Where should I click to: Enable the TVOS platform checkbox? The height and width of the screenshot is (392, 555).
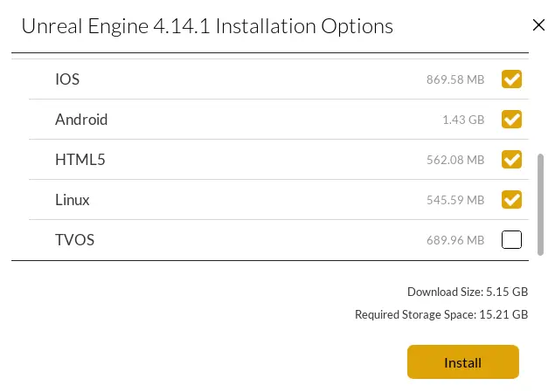(x=511, y=239)
